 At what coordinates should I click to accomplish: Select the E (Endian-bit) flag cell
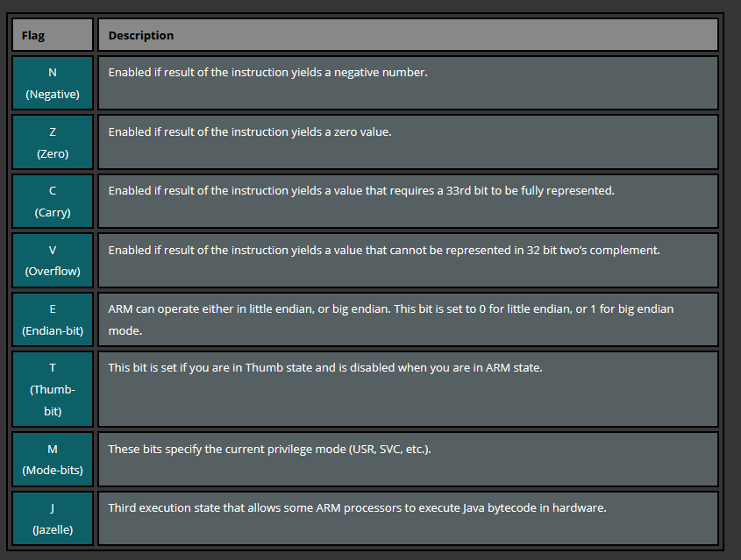point(52,320)
